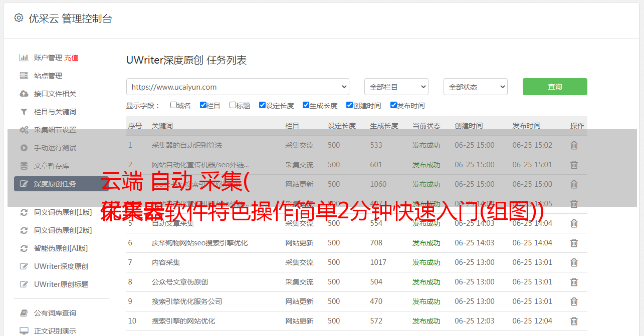This screenshot has height=336, width=644.
Task: Click the generated length value 533
Action: 376,145
